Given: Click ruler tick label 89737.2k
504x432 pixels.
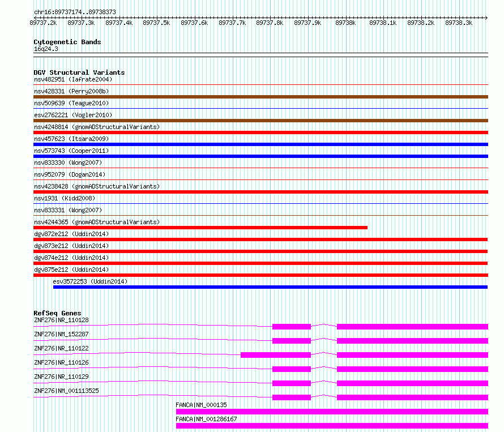Looking at the screenshot, I should click(43, 23).
